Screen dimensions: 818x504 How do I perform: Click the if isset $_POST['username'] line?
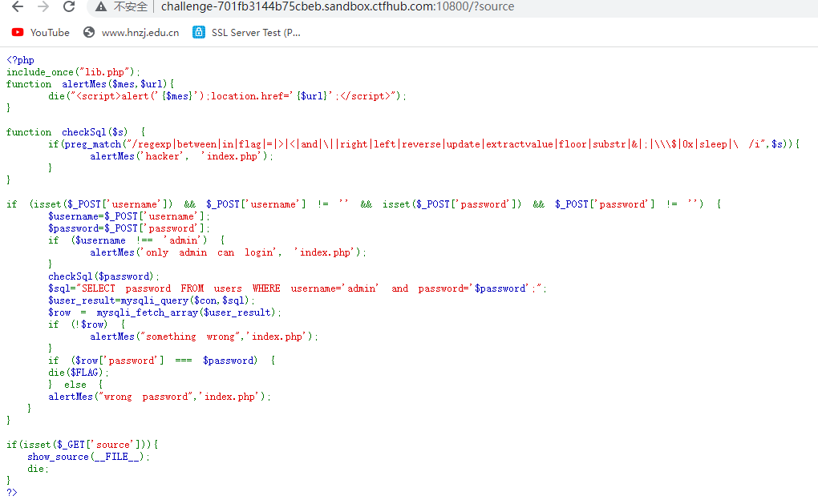363,204
